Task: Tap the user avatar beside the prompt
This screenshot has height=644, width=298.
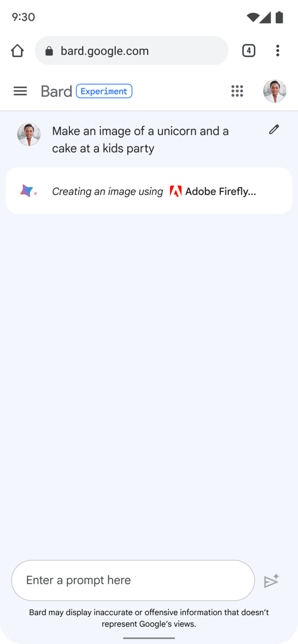Action: [29, 134]
